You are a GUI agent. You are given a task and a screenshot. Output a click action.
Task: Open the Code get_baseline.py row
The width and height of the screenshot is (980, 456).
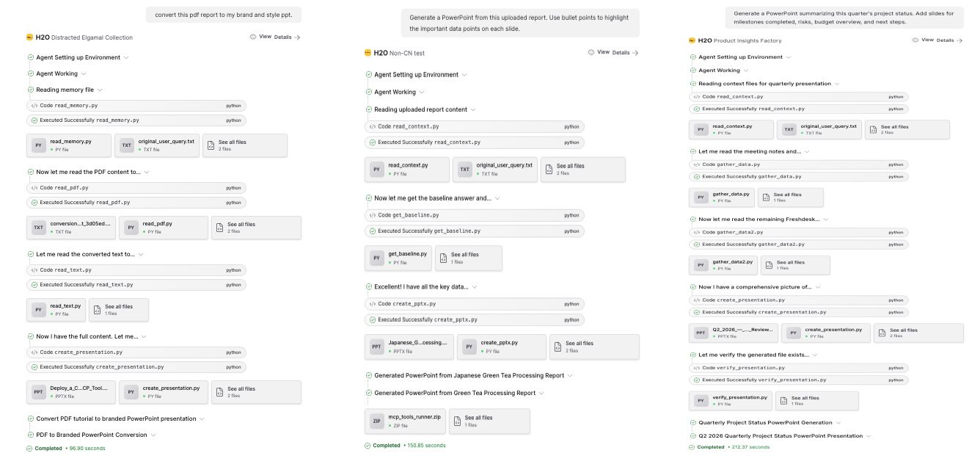coord(475,215)
